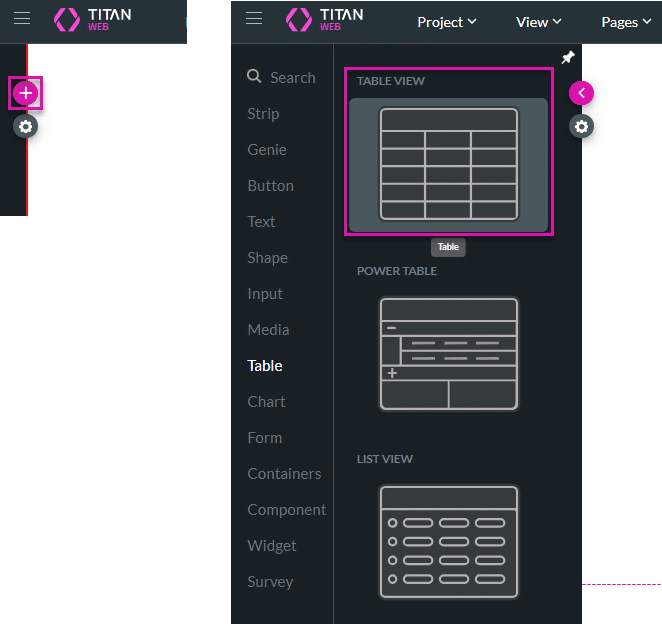The width and height of the screenshot is (662, 624).
Task: Expand the Pages dropdown menu
Action: point(626,22)
